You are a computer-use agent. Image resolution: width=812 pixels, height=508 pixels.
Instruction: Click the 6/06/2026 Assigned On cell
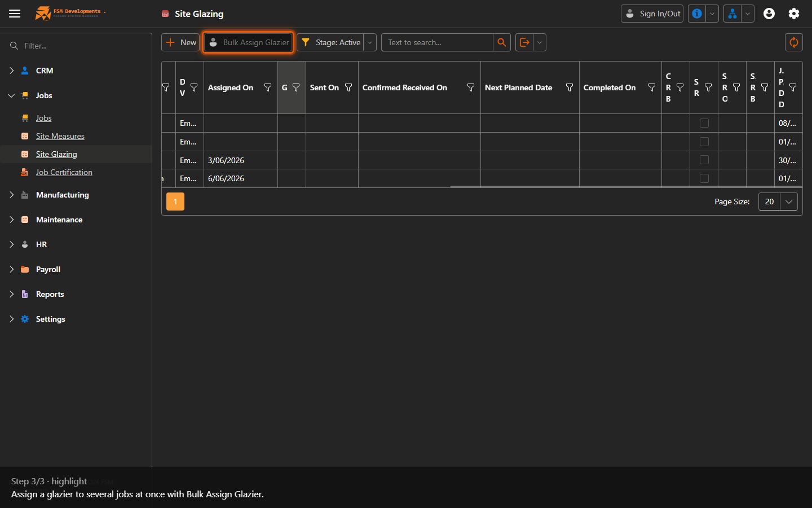point(241,178)
